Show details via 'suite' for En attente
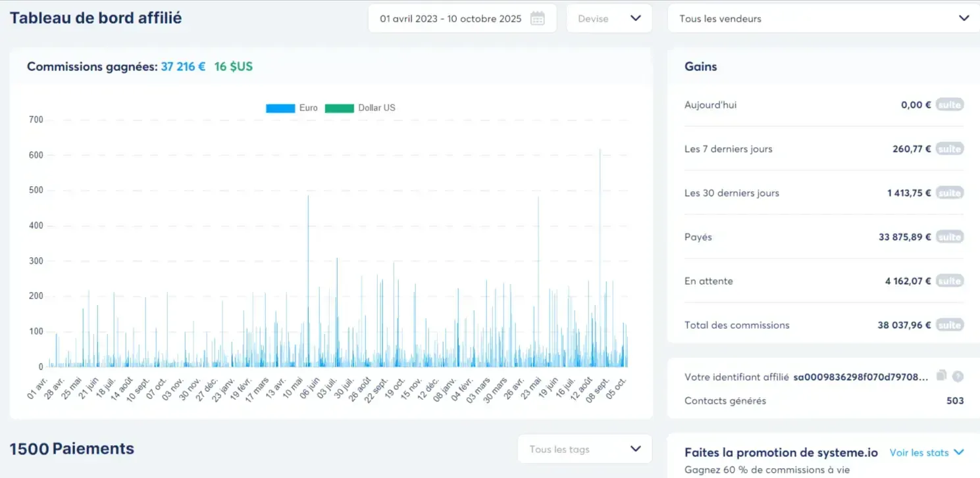 click(x=949, y=281)
